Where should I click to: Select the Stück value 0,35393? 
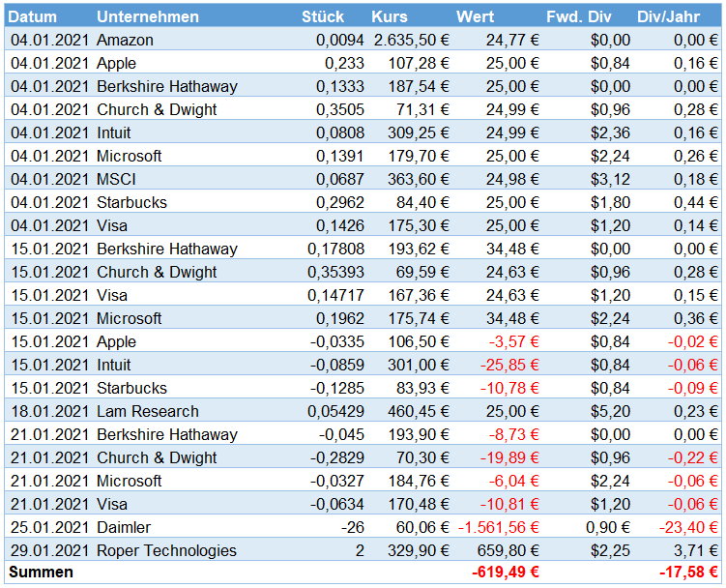(x=336, y=272)
